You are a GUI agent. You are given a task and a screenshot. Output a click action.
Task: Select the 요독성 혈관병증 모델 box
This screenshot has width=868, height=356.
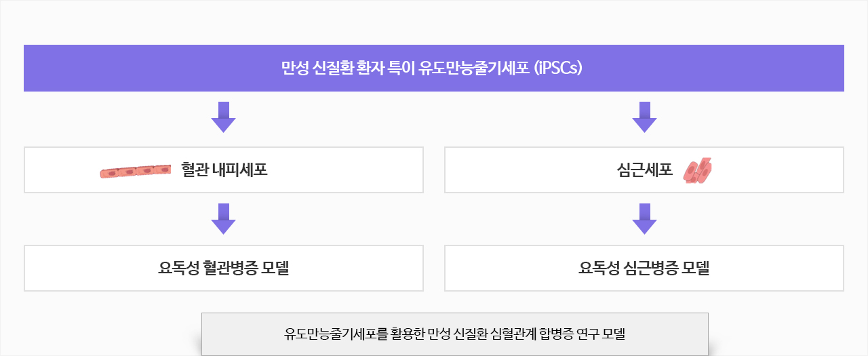point(224,268)
